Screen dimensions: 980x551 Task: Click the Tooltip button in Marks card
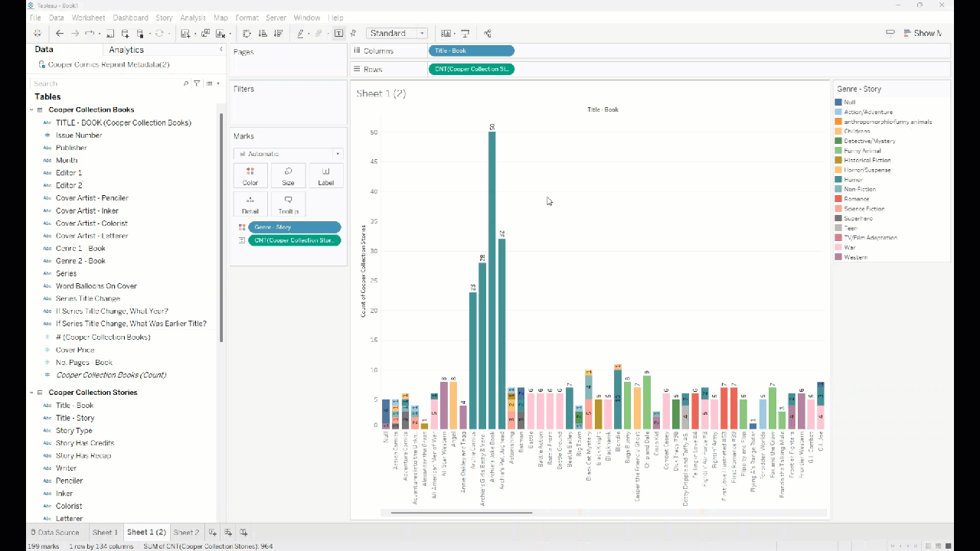(288, 204)
